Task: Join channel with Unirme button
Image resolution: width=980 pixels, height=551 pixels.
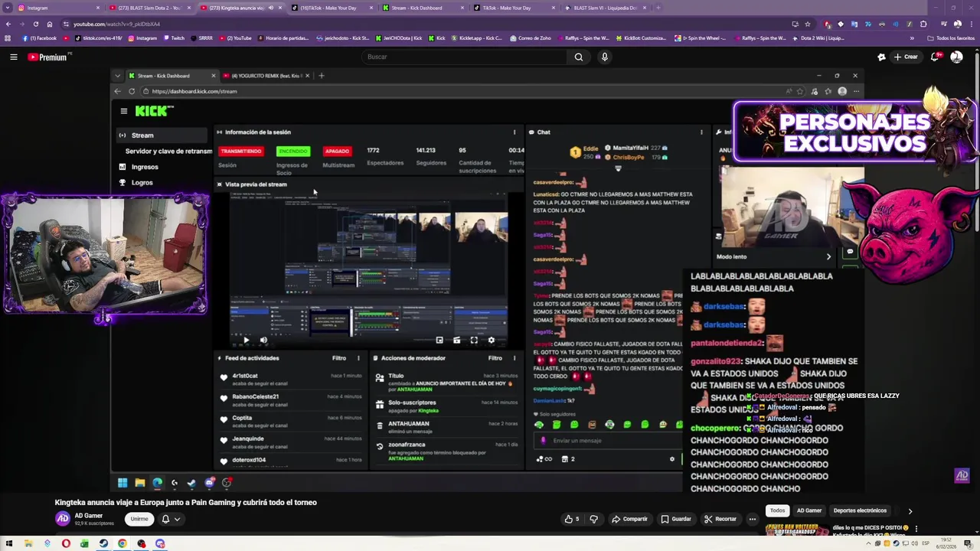Action: pos(139,519)
